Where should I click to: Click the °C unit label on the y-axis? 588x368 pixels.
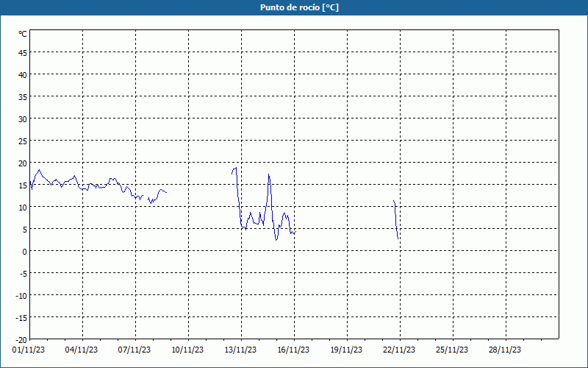pos(23,34)
